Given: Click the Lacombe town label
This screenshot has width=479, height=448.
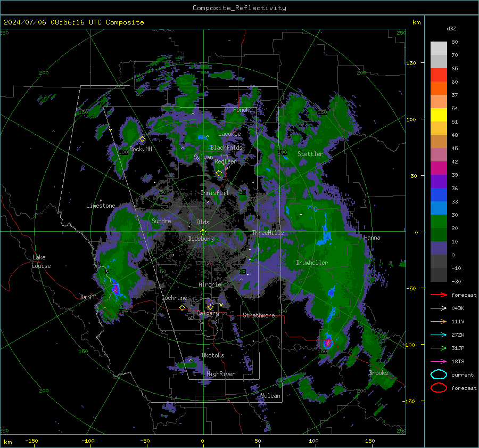Looking at the screenshot, I should tap(229, 134).
